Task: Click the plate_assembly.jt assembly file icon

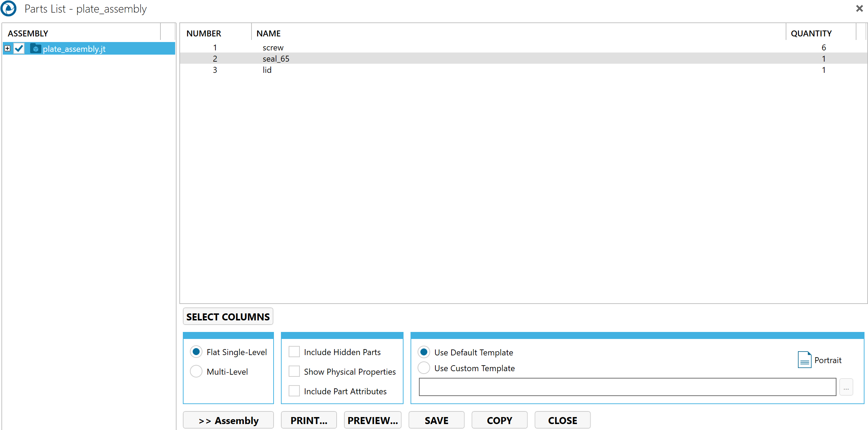Action: pos(35,49)
